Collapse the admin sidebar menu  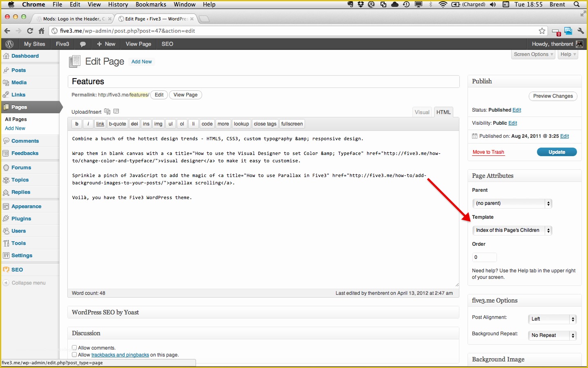coord(24,283)
